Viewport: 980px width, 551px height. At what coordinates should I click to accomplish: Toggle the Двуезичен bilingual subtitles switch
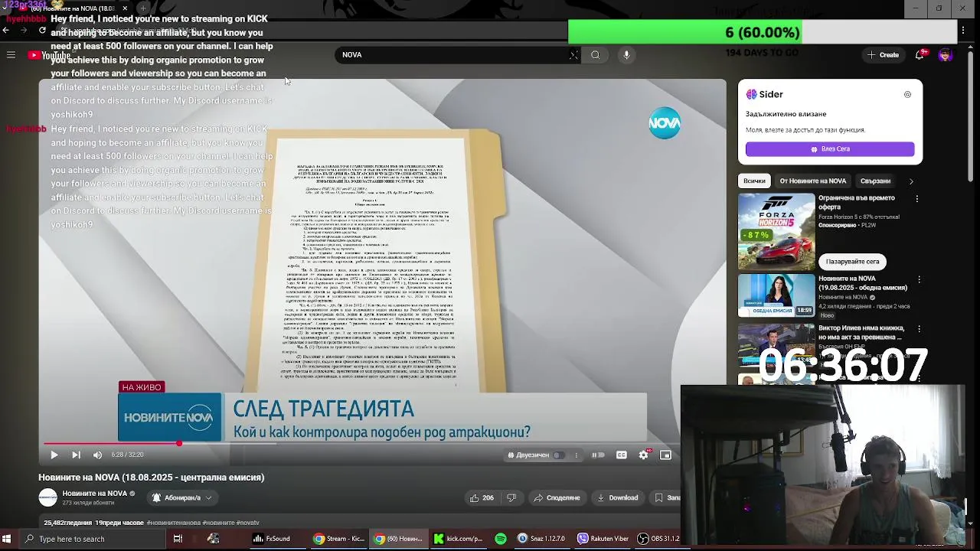[559, 455]
